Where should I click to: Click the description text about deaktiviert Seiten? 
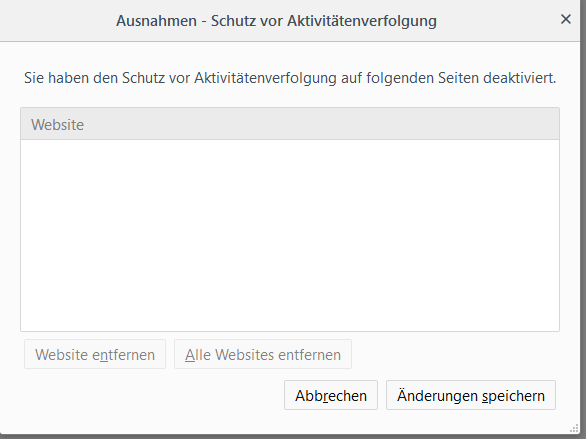(290, 78)
